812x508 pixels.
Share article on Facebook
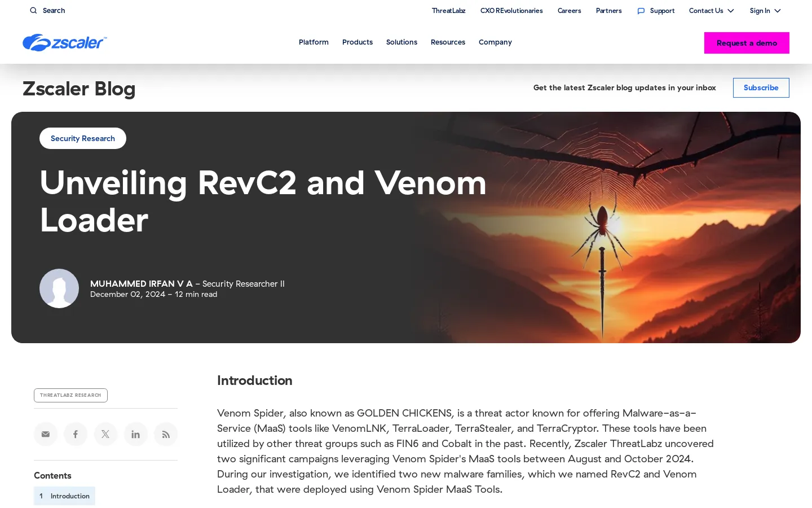point(76,434)
